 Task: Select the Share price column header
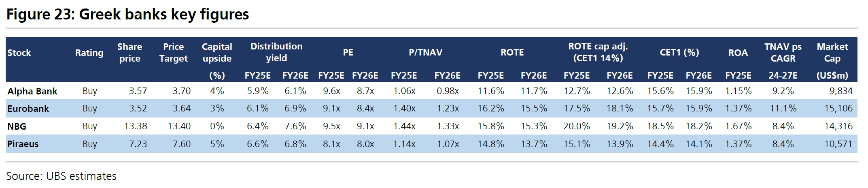coord(129,53)
